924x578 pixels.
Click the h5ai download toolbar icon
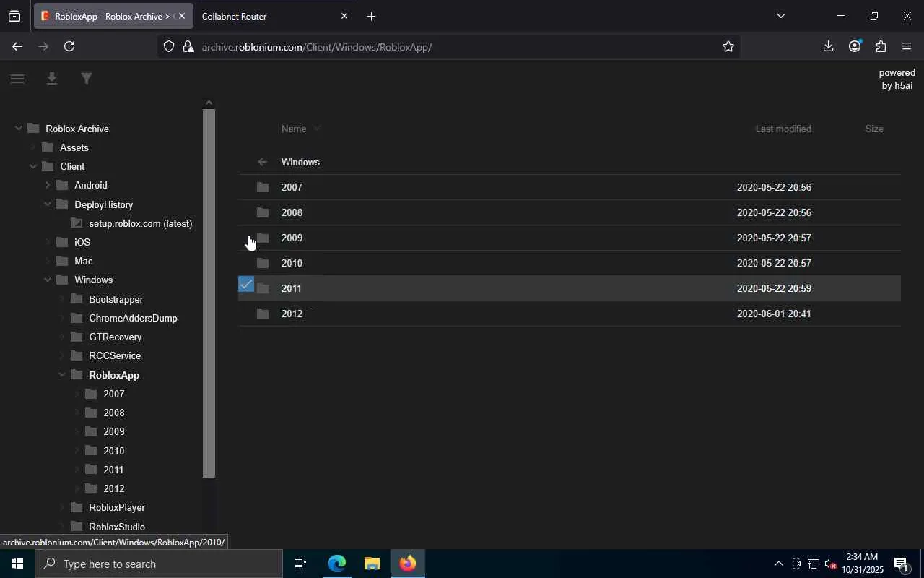(x=52, y=79)
